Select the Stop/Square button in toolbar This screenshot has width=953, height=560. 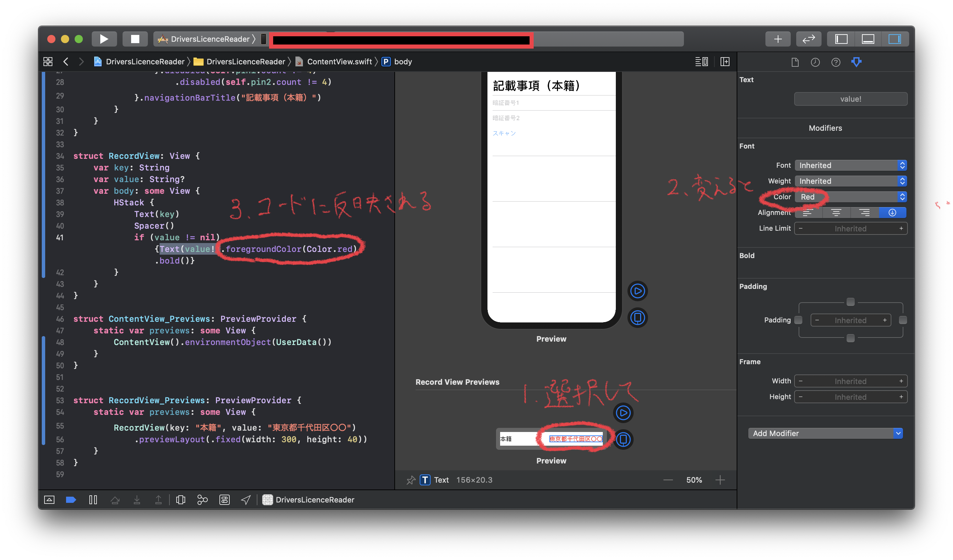point(134,38)
